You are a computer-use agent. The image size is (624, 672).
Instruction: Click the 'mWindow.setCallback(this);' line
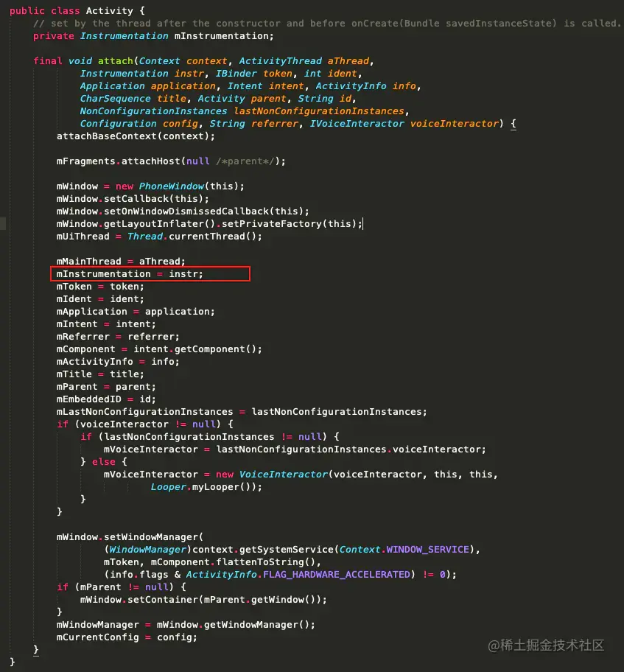(x=133, y=198)
